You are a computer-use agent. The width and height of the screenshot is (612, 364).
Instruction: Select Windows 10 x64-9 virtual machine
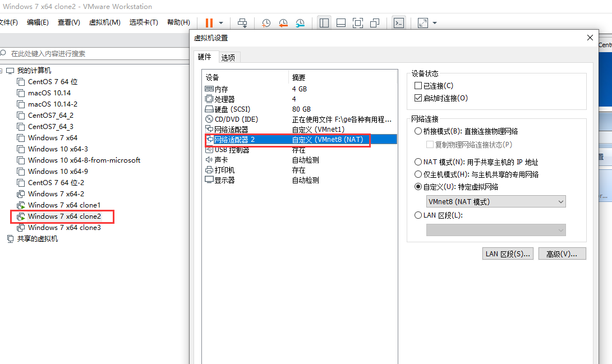(58, 171)
